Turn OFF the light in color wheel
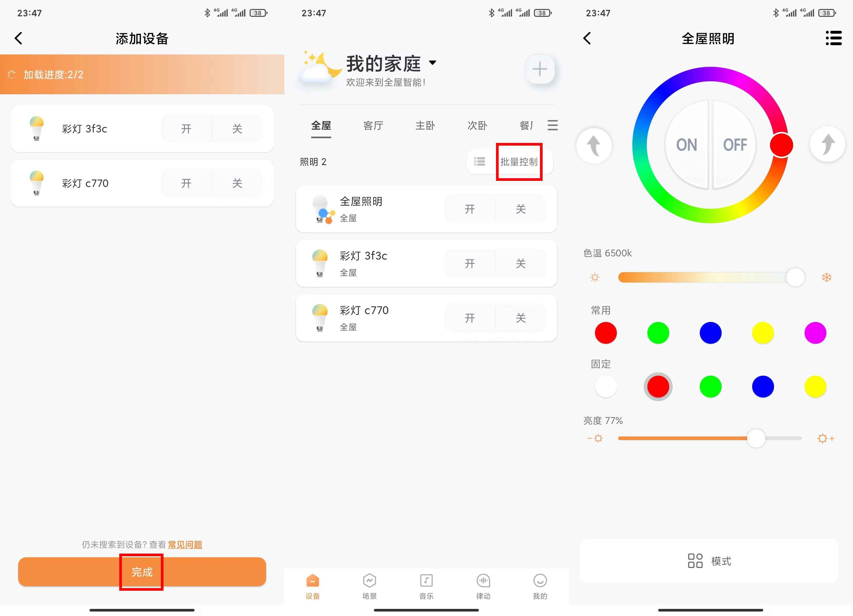The height and width of the screenshot is (616, 853). 735,145
